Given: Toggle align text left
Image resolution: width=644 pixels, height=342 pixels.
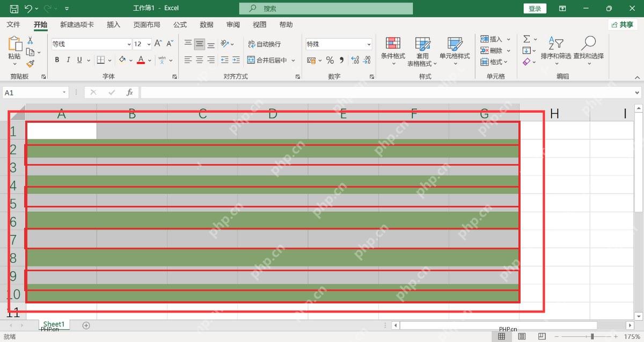Looking at the screenshot, I should (x=188, y=60).
